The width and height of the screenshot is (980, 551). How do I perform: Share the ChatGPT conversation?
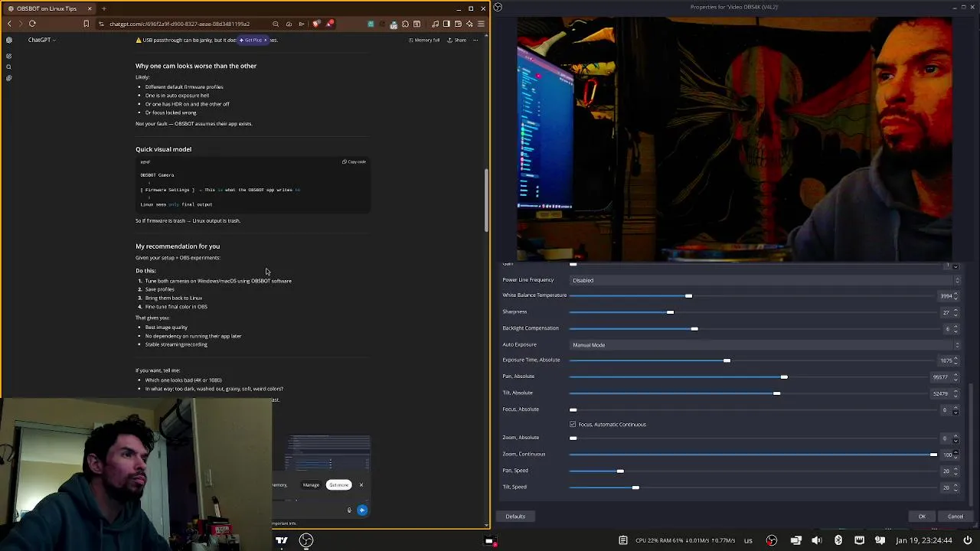click(x=457, y=40)
